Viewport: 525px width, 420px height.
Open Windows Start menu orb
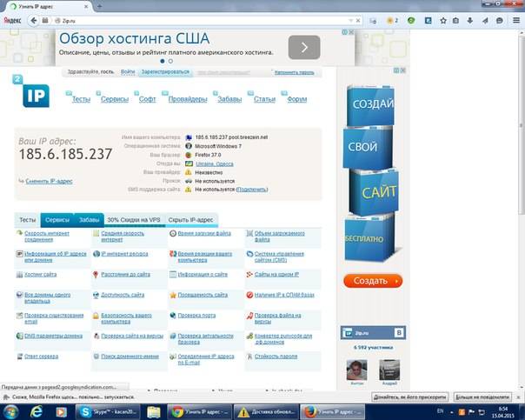10,412
